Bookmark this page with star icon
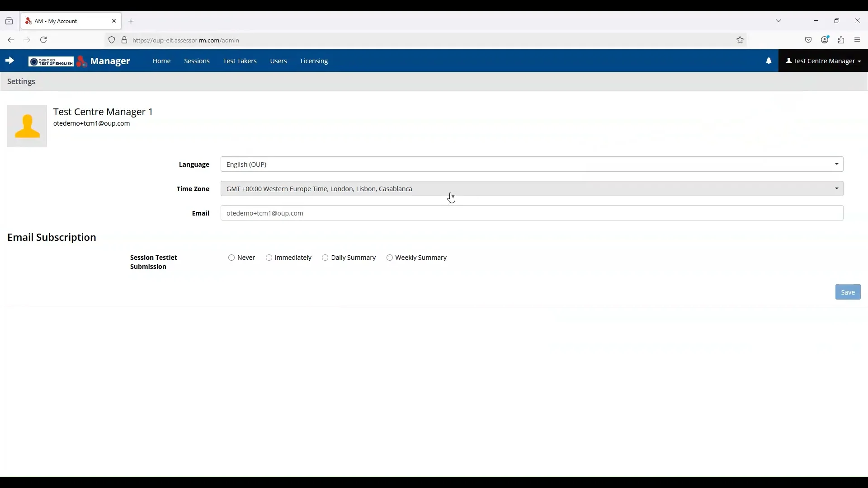Image resolution: width=868 pixels, height=488 pixels. click(740, 40)
